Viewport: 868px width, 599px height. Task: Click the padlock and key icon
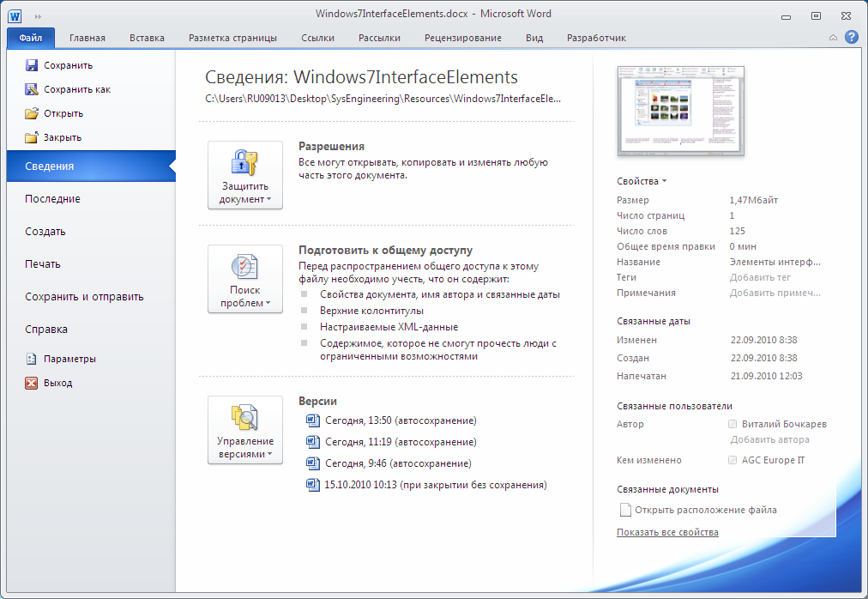click(x=244, y=162)
